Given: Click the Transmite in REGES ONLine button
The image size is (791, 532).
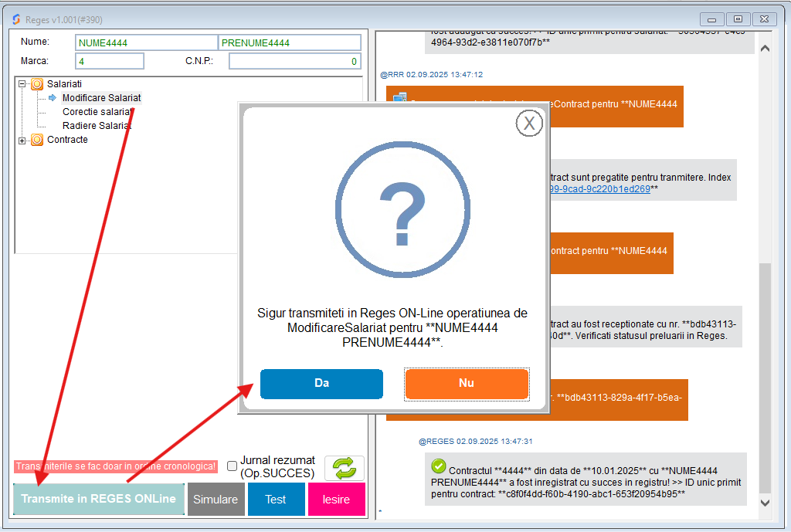Looking at the screenshot, I should (98, 499).
